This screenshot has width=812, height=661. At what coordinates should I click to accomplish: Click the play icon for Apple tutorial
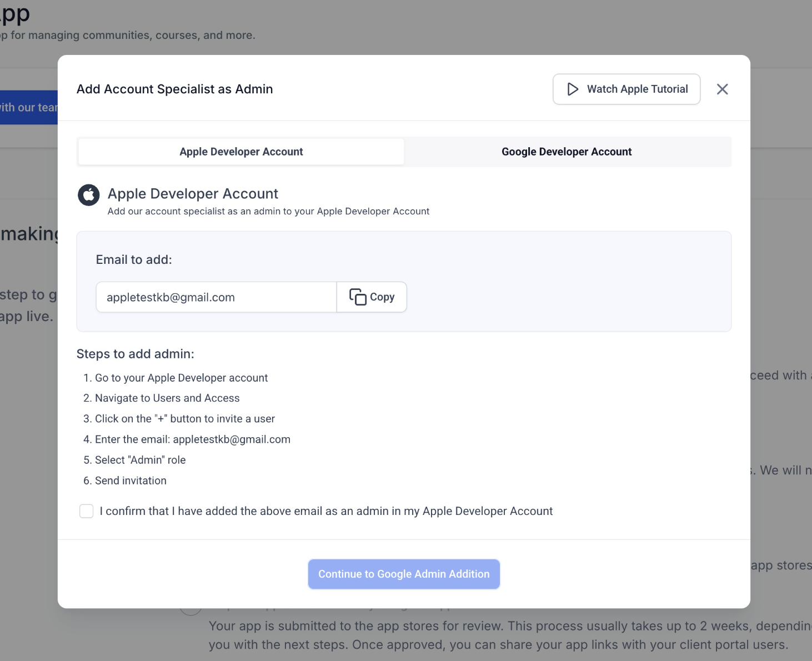[x=573, y=89]
